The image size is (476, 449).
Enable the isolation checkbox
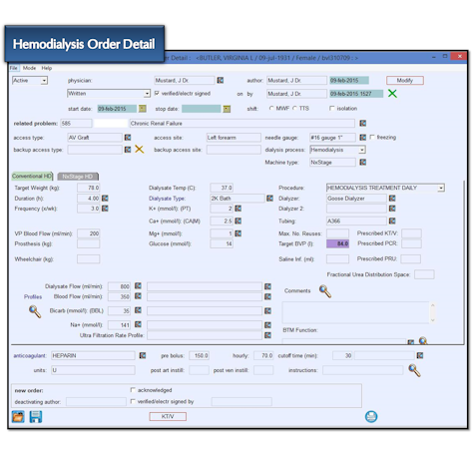[331, 109]
